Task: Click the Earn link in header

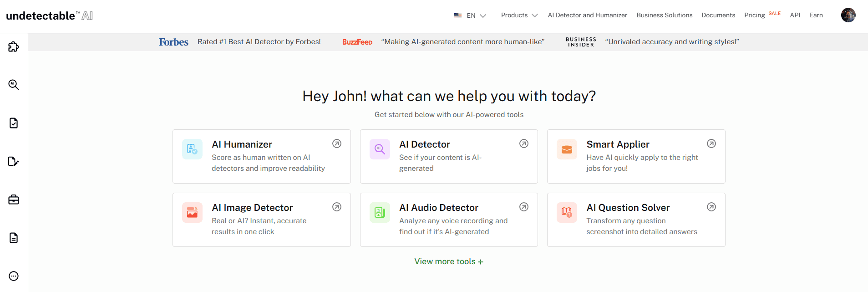Action: pyautogui.click(x=816, y=15)
